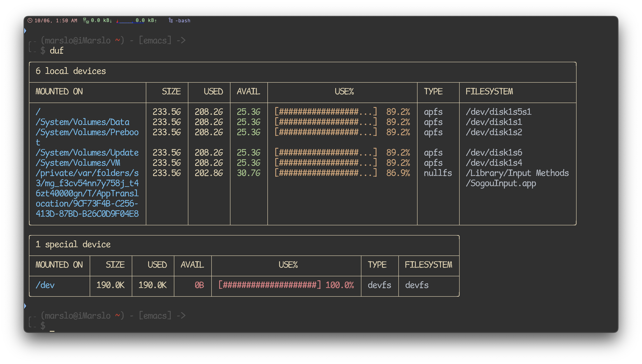The image size is (642, 364).
Task: Click the 'FILESYSTEM' header in local devices table
Action: [x=489, y=92]
